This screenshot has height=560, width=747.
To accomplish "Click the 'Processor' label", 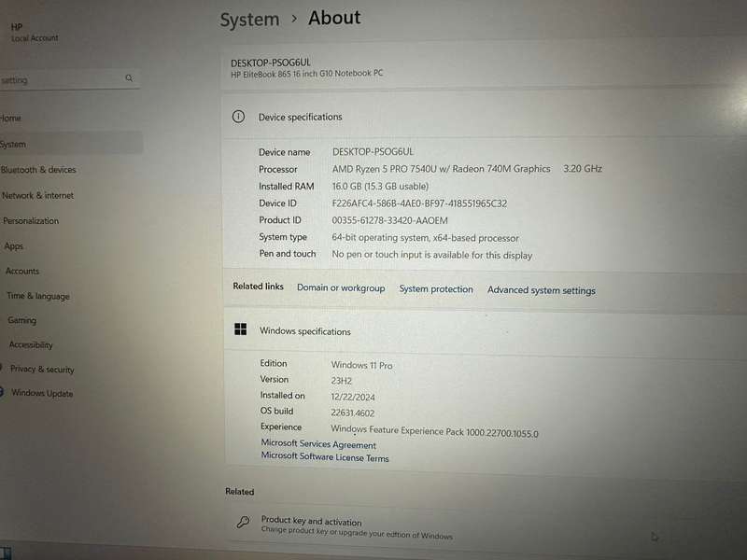I will (x=277, y=170).
